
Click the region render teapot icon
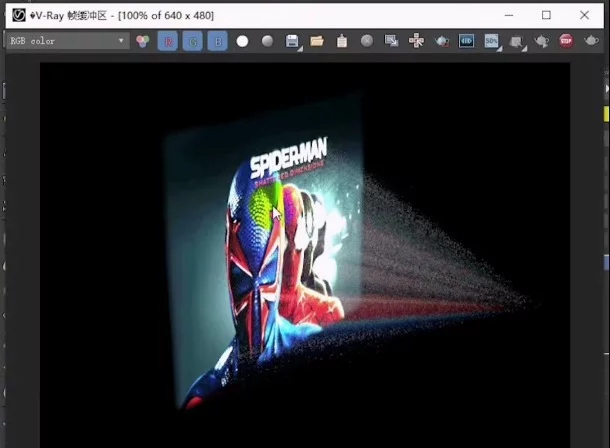[x=442, y=41]
